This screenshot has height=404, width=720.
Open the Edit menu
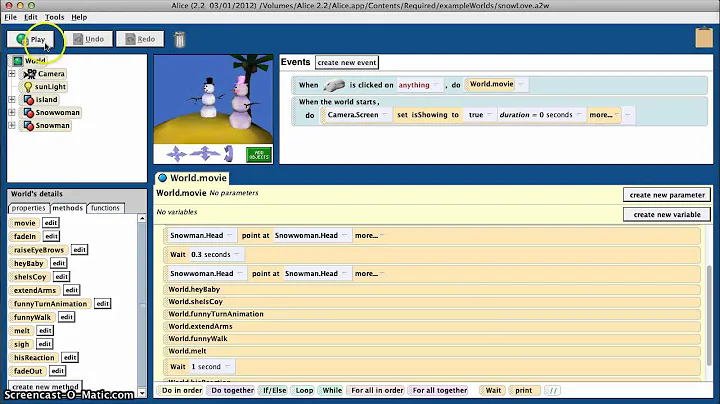tap(31, 17)
